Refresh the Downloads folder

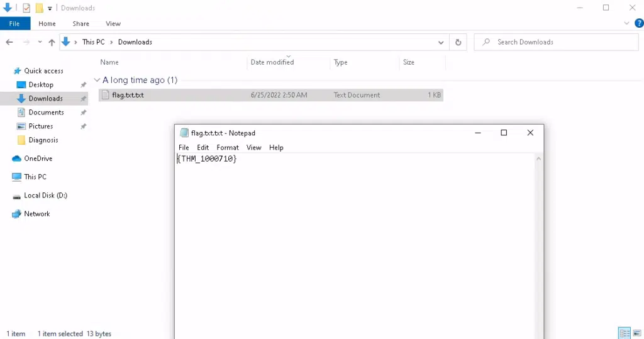pos(458,42)
